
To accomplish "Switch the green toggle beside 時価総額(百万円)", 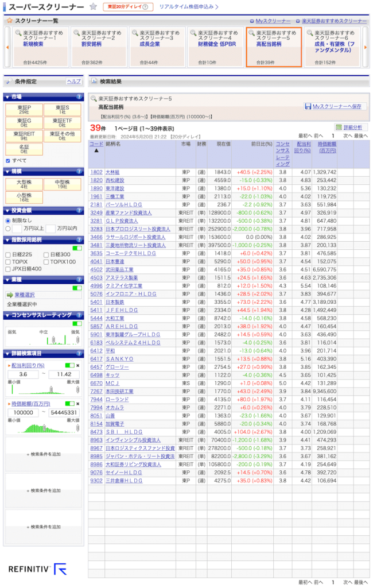I will (x=70, y=404).
